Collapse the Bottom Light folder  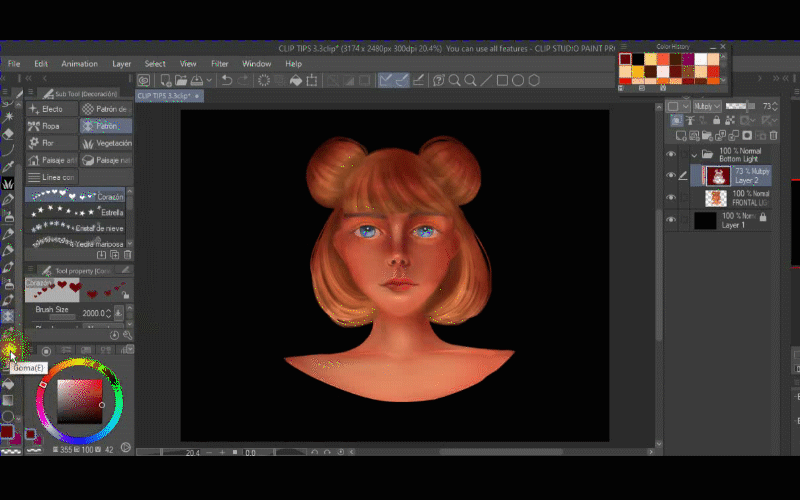[x=694, y=155]
